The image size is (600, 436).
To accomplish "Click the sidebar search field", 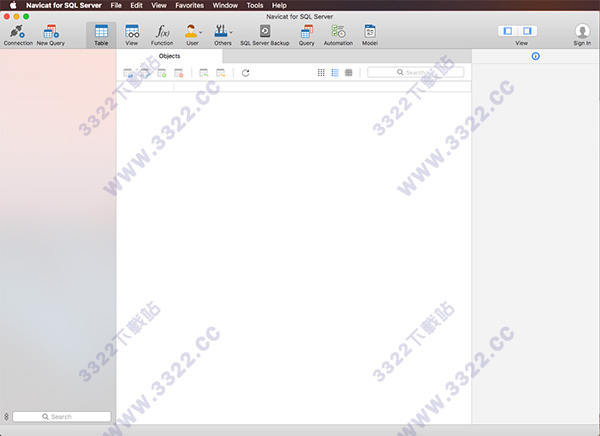I will coord(62,416).
